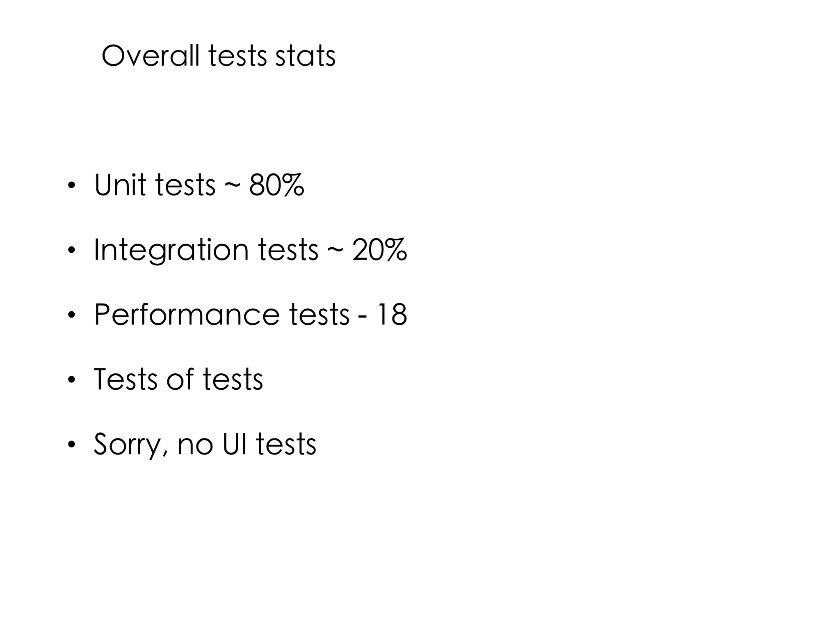Click the '80%' value

(x=277, y=185)
